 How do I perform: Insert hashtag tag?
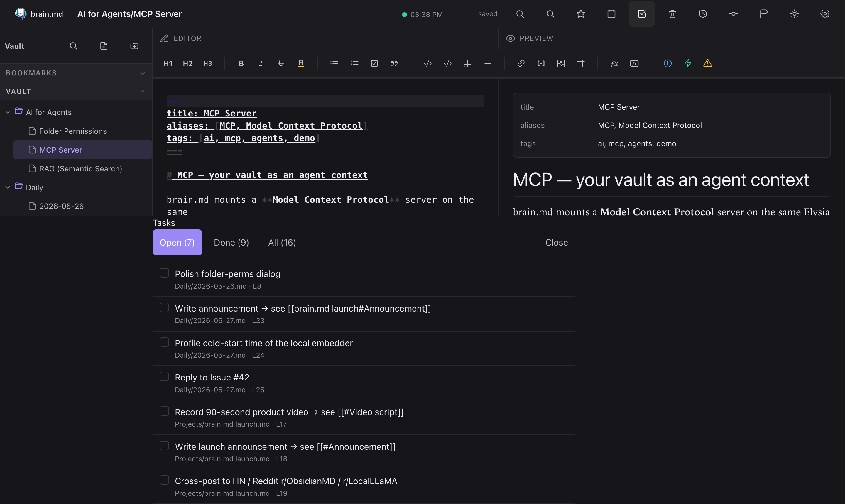point(581,63)
